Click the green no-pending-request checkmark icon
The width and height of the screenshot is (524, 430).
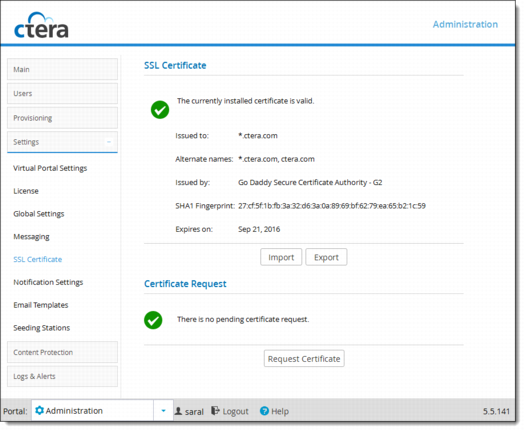pyautogui.click(x=153, y=320)
